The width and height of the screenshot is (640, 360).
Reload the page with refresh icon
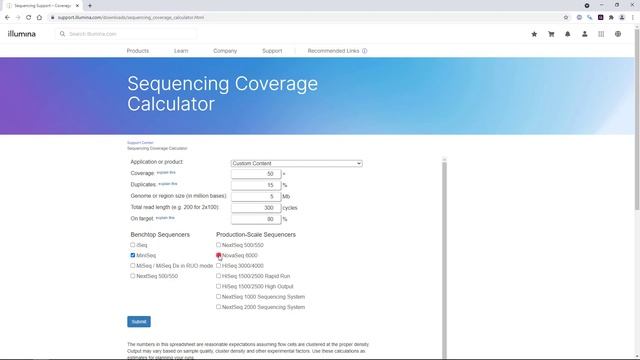pos(29,18)
